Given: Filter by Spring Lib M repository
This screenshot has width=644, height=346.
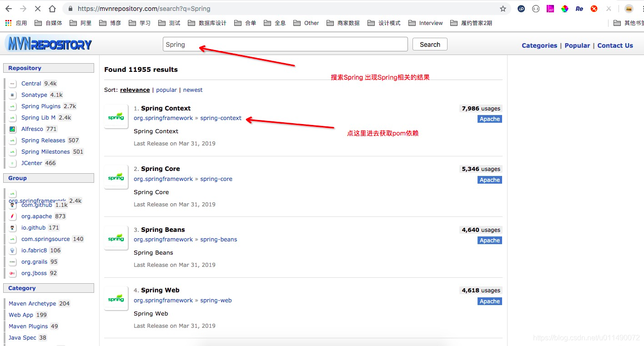Looking at the screenshot, I should (38, 118).
